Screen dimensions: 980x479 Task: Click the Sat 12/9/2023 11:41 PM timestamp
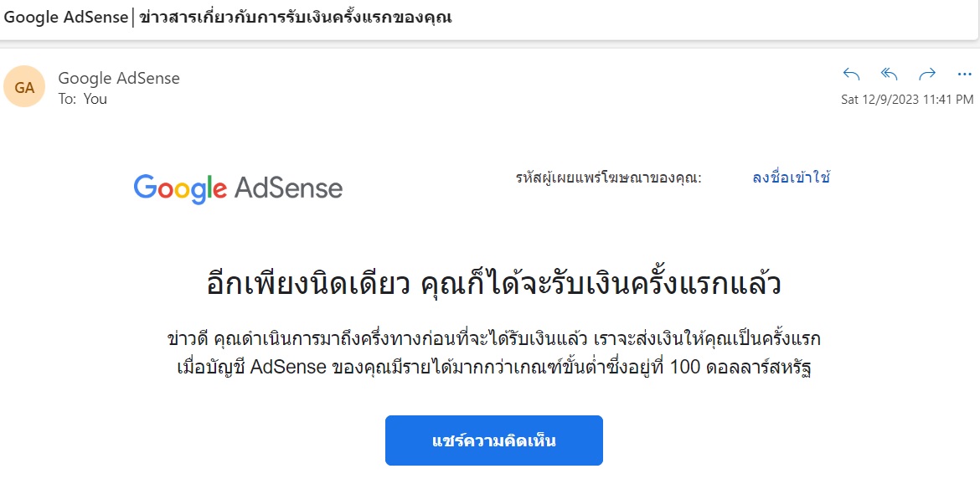tap(907, 99)
